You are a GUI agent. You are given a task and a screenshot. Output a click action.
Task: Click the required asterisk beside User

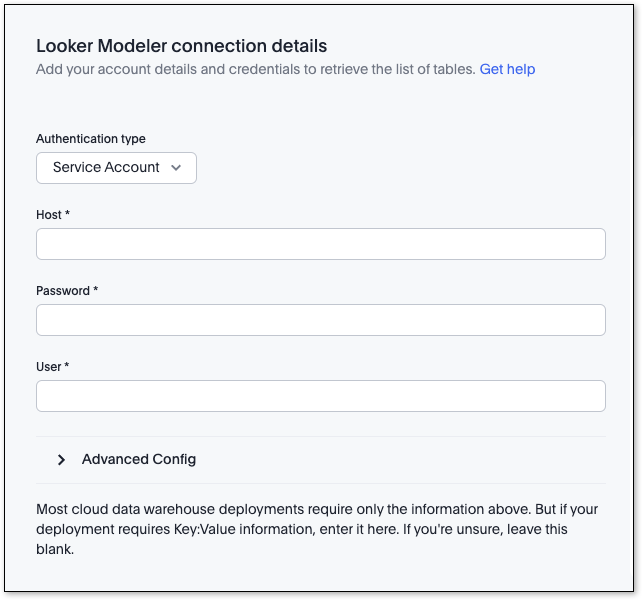67,367
